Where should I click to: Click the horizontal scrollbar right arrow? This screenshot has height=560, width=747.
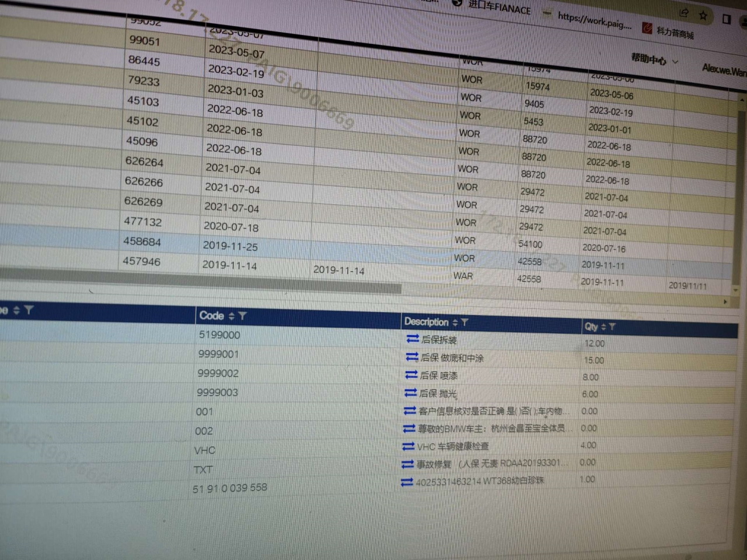click(725, 302)
